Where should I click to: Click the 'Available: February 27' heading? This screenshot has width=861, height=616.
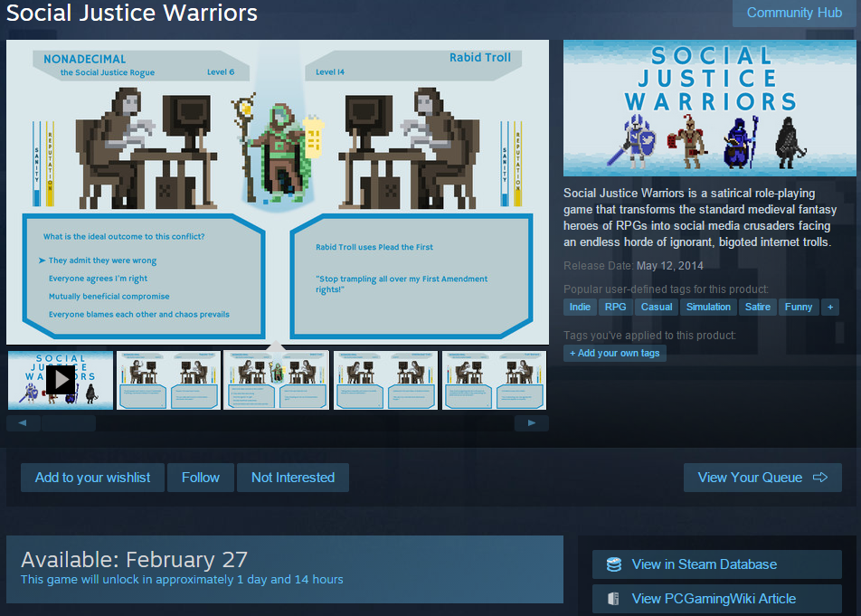[134, 559]
